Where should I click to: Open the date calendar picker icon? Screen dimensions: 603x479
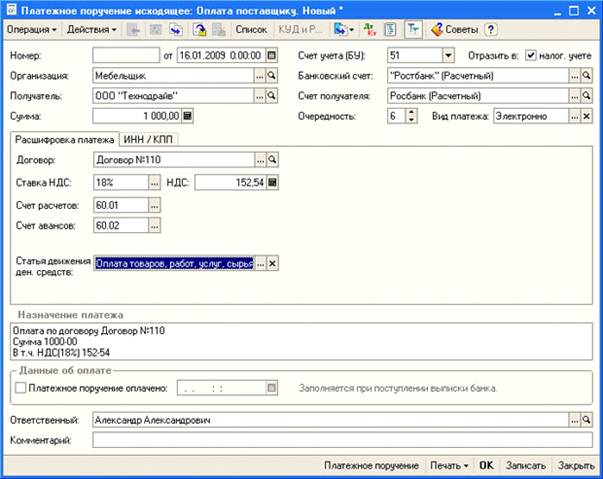point(272,55)
